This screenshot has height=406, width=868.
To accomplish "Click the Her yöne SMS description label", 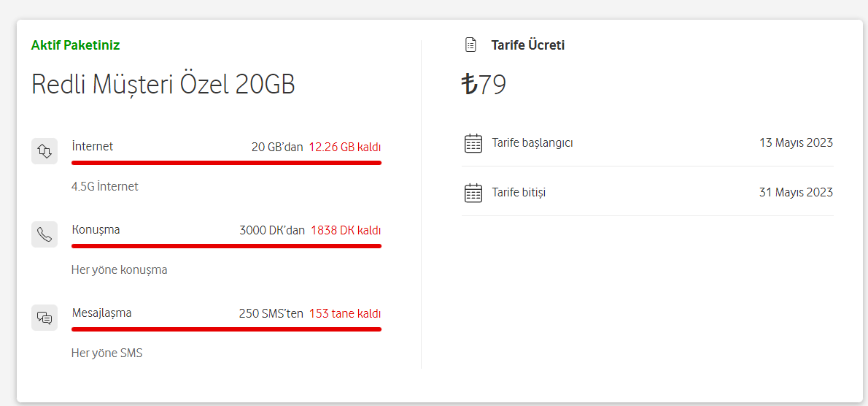I will tap(106, 353).
